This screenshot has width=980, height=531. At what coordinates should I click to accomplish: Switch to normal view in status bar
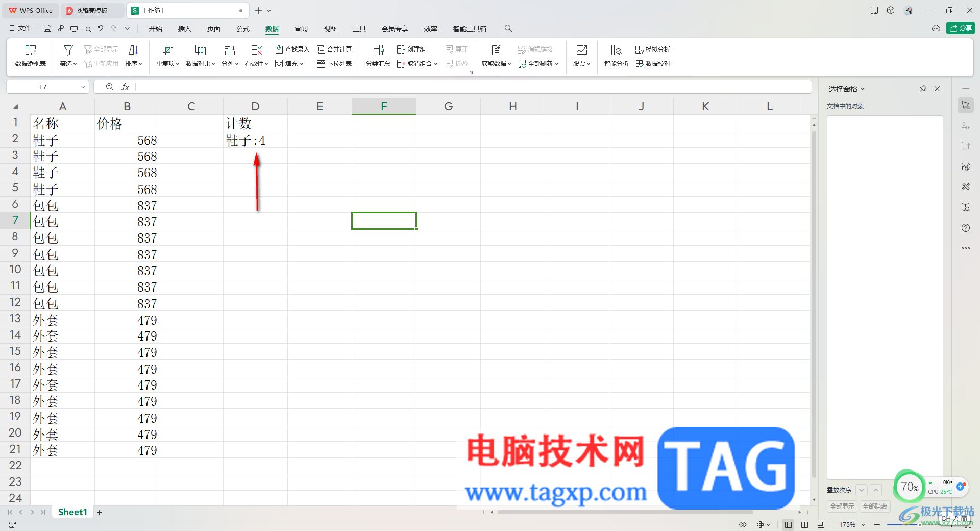[x=789, y=524]
